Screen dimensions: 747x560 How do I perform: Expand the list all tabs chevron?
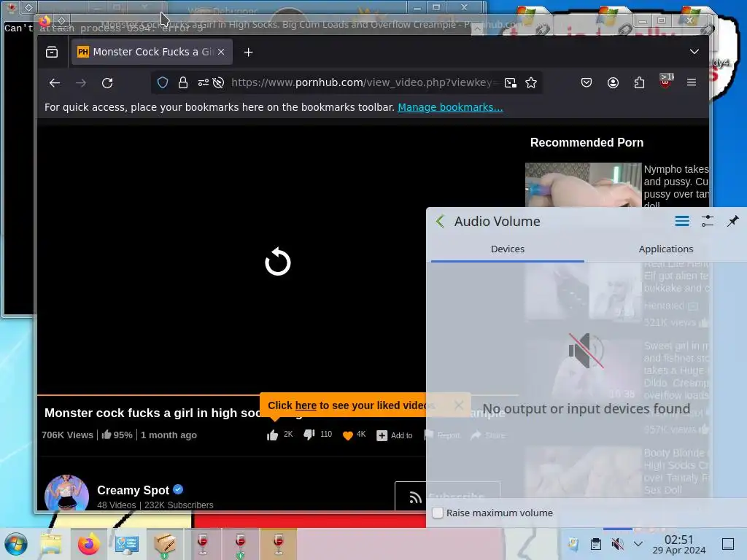(x=694, y=52)
